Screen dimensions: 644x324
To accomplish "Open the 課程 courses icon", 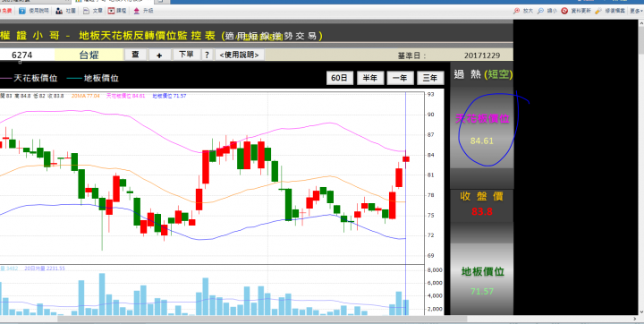I will pyautogui.click(x=111, y=11).
